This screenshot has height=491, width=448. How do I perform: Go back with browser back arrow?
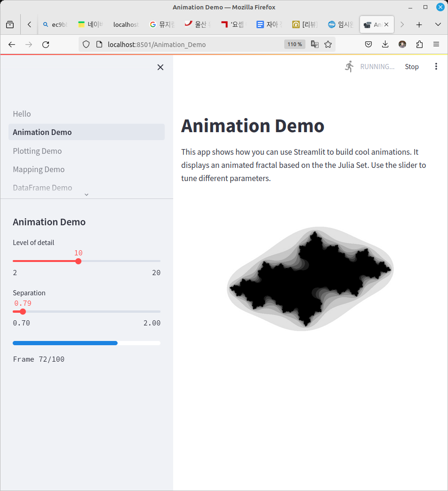click(12, 45)
